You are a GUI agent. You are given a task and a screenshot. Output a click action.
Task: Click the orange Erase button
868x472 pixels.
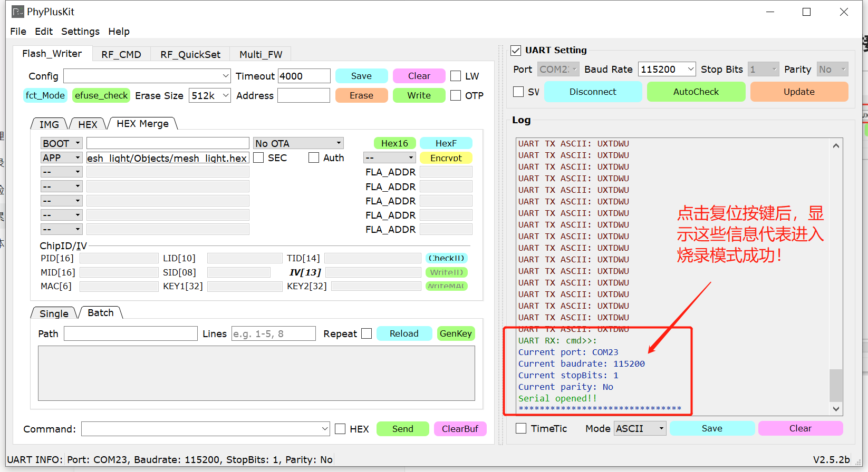361,95
